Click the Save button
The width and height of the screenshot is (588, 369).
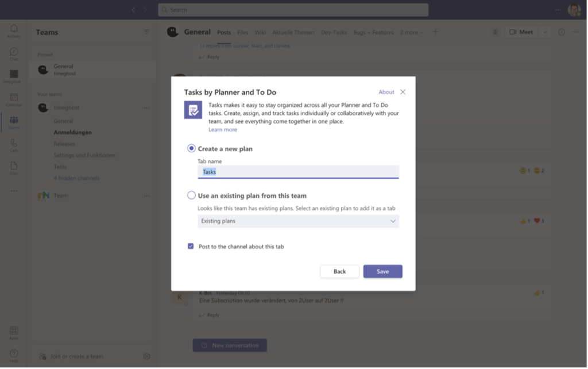tap(382, 271)
